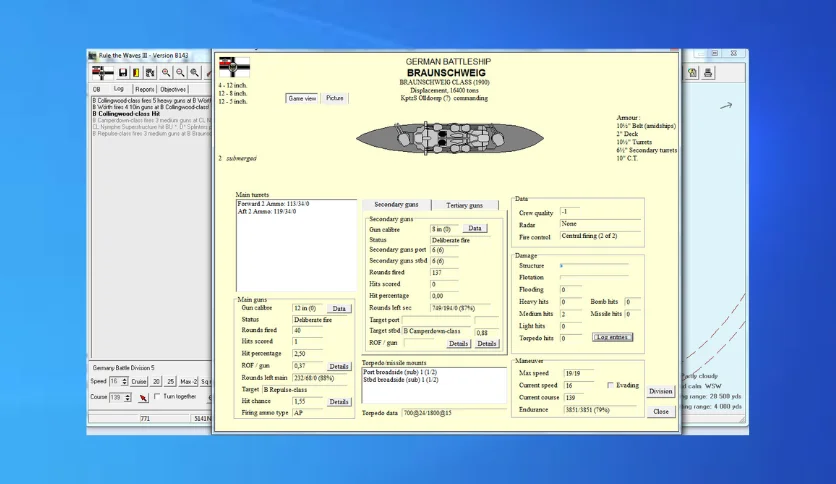
Task: Click the Firing ammo type 'AP' field
Action: point(320,413)
